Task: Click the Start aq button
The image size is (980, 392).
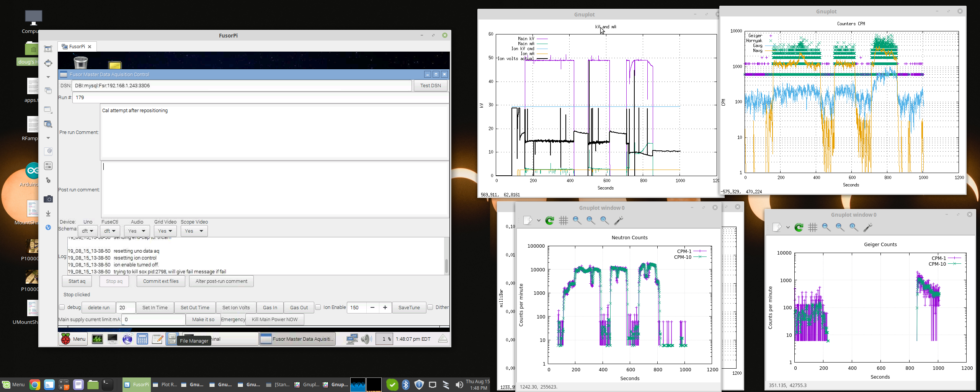Action: 77,281
